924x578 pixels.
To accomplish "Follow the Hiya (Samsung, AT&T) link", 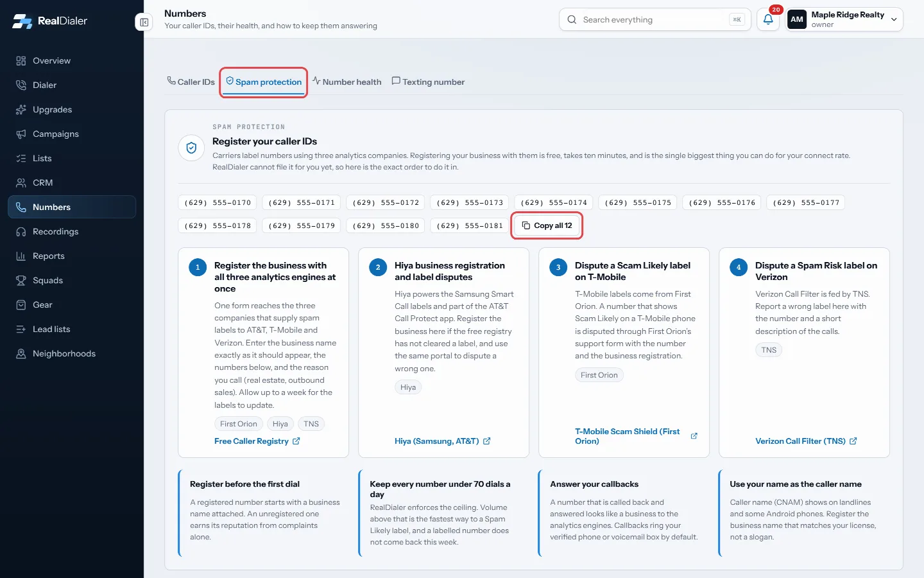I will tap(443, 441).
